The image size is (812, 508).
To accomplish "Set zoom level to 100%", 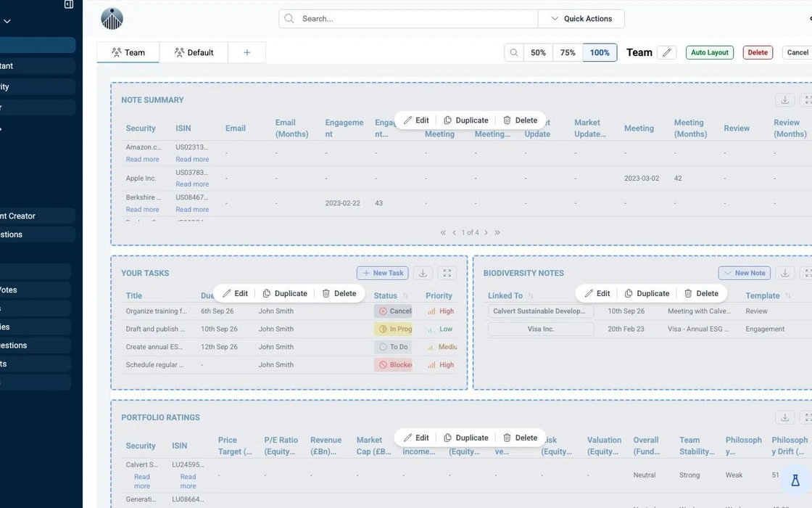I will tap(600, 52).
